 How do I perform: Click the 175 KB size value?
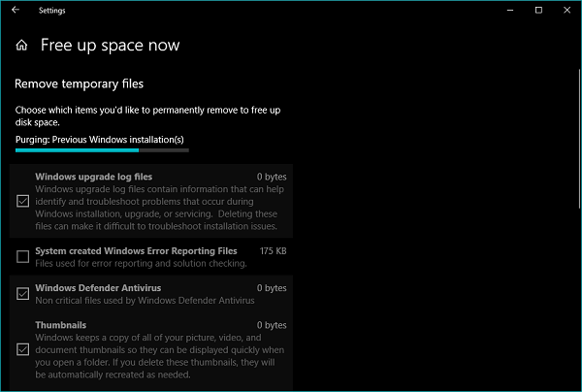pyautogui.click(x=273, y=251)
